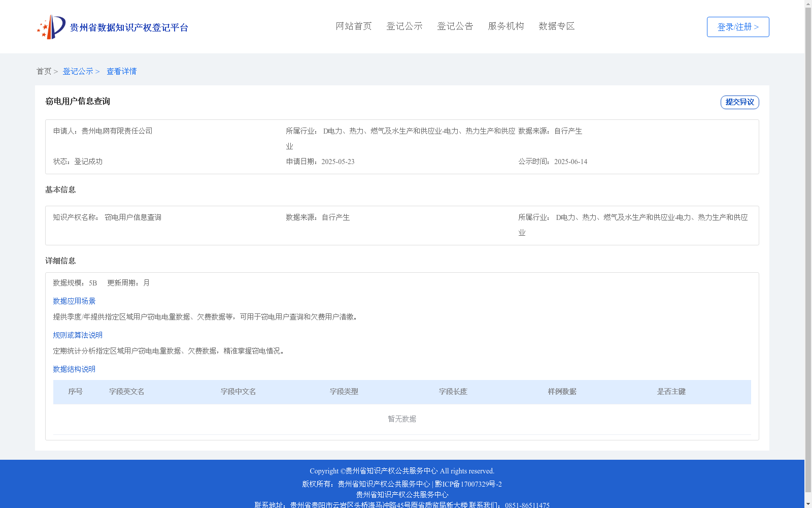Click the Copyright line in the footer
812x508 pixels.
402,471
